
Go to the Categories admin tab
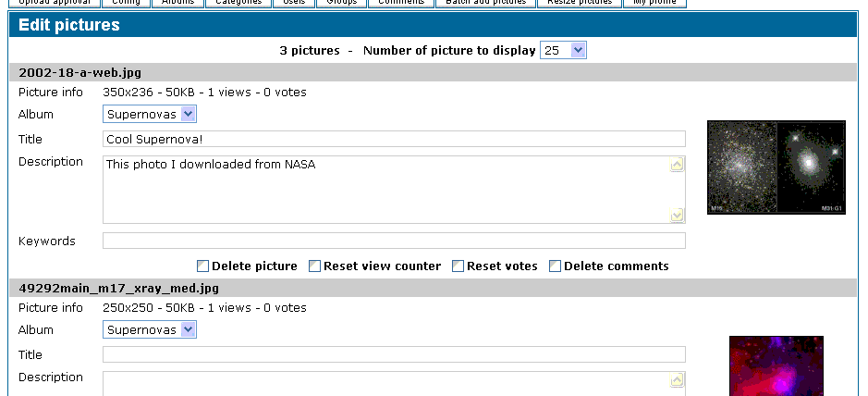[238, 2]
